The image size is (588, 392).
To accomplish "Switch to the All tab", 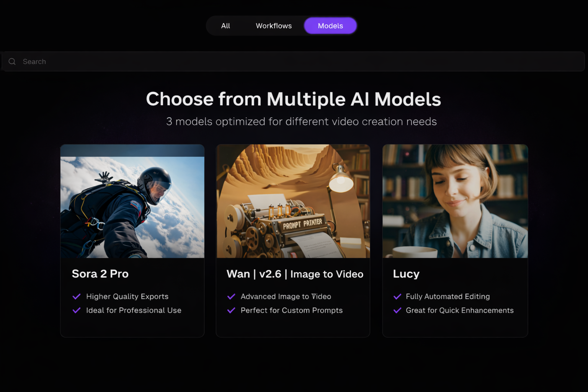I will (x=225, y=26).
